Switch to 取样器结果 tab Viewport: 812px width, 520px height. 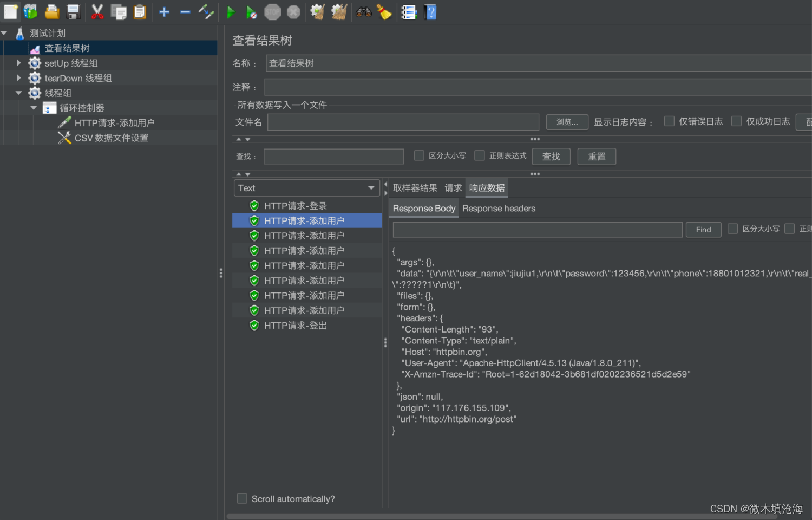(x=415, y=188)
